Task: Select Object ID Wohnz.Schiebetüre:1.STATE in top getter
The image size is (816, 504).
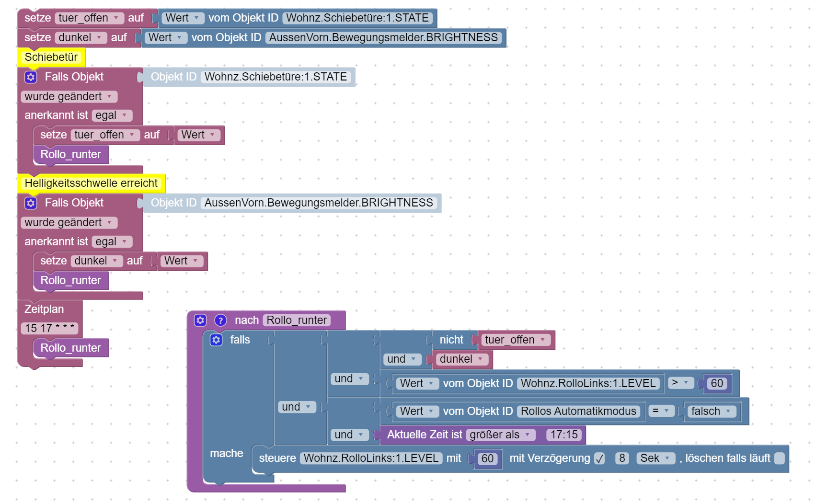Action: (357, 18)
